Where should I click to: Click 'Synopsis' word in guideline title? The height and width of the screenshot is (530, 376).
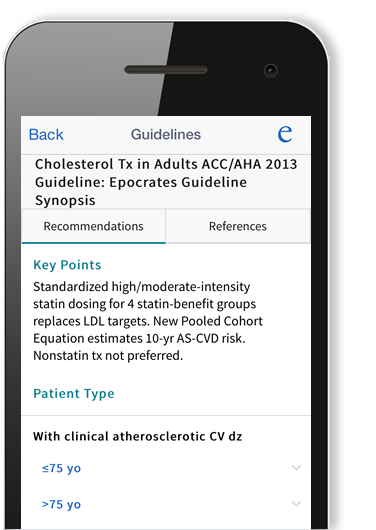[x=65, y=200]
